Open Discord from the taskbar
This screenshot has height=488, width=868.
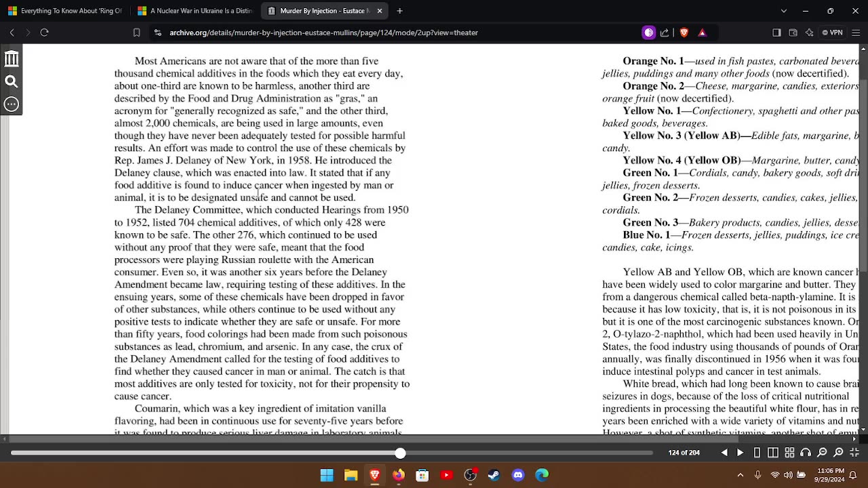[x=518, y=475]
